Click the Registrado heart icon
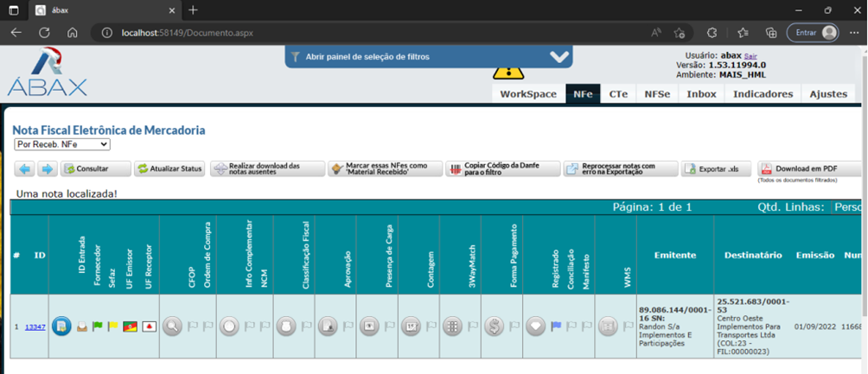The image size is (868, 374). coord(537,326)
